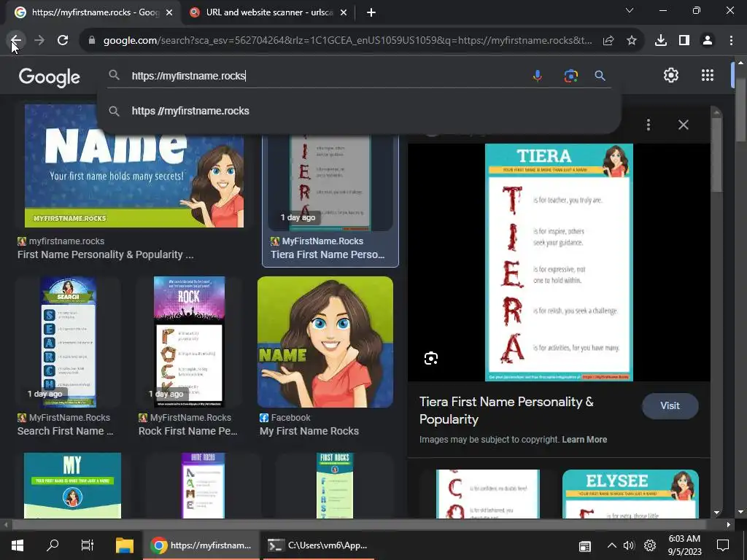Image resolution: width=747 pixels, height=560 pixels.
Task: Click the My First Name Rocks title
Action: pyautogui.click(x=309, y=431)
